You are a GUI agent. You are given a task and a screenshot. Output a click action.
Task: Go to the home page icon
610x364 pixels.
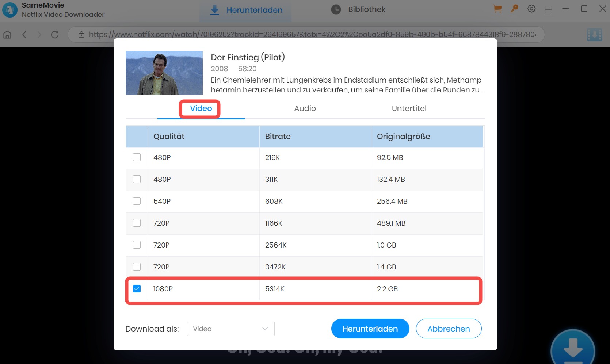[x=7, y=35]
